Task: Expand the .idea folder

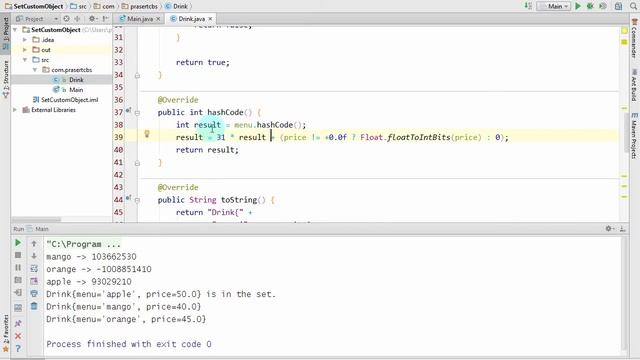Action: click(x=25, y=40)
